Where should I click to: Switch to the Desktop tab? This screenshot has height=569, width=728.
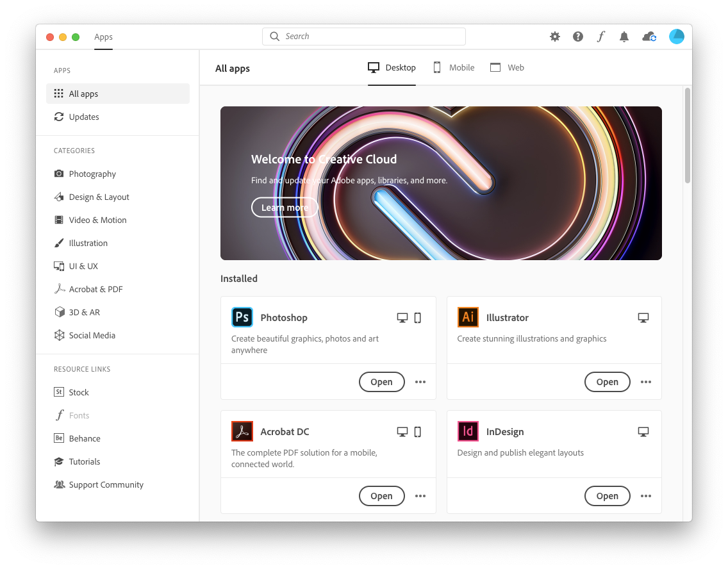click(392, 68)
